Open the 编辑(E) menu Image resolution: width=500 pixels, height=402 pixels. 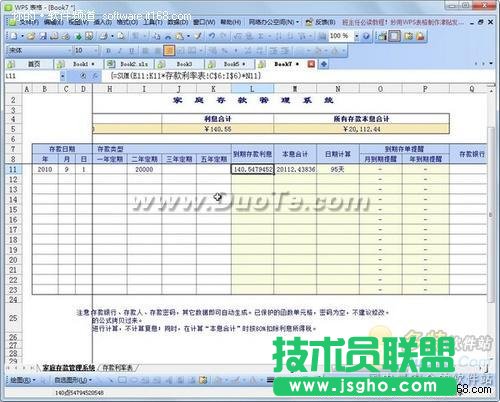pos(53,22)
